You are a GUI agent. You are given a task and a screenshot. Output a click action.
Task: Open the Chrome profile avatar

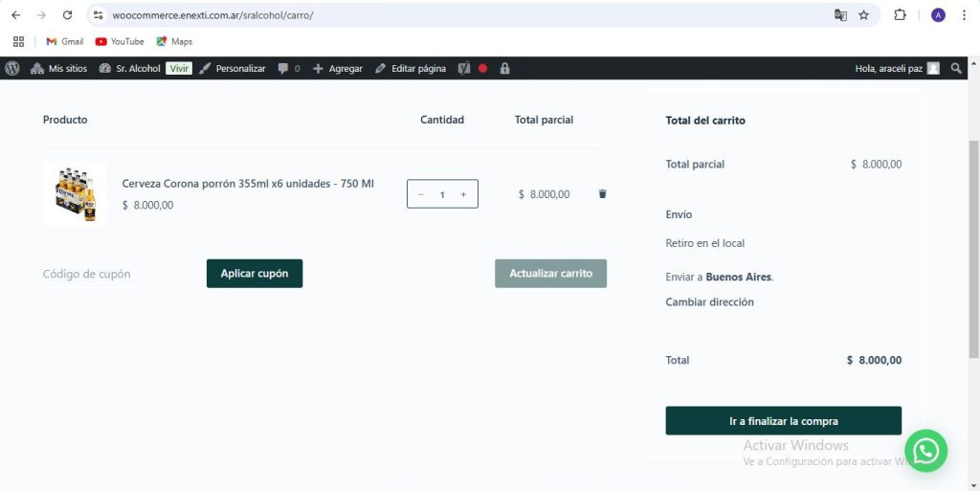tap(938, 15)
